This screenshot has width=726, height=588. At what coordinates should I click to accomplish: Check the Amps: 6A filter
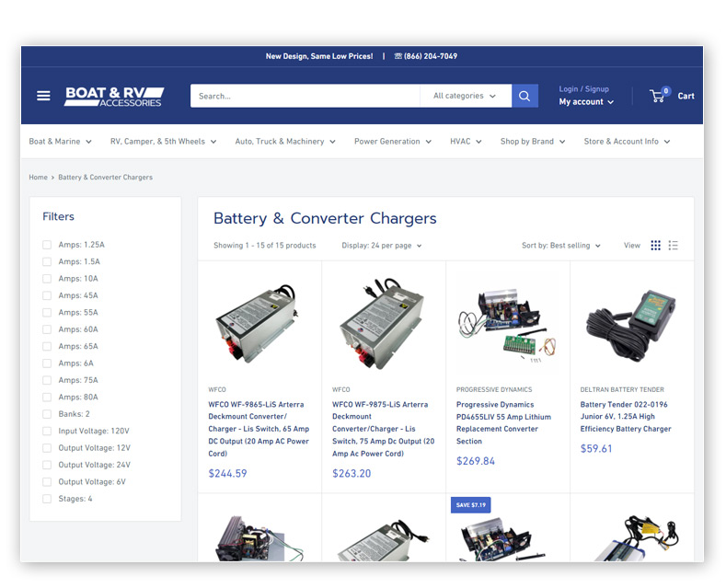(x=47, y=363)
